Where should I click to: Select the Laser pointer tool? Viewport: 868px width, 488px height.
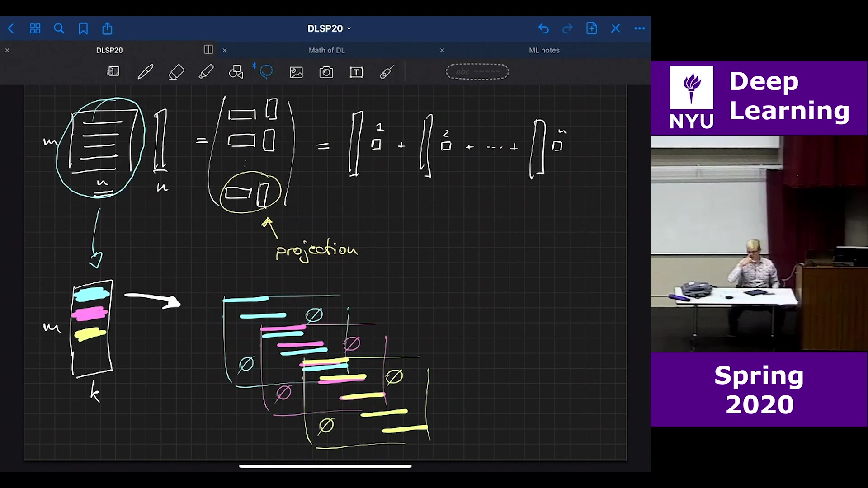coord(387,72)
